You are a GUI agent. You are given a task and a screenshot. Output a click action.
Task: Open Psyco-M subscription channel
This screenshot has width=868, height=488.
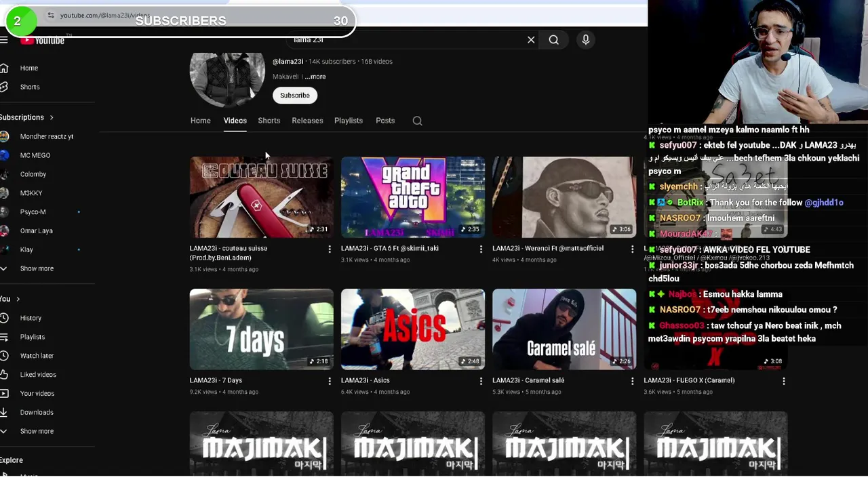click(x=33, y=212)
